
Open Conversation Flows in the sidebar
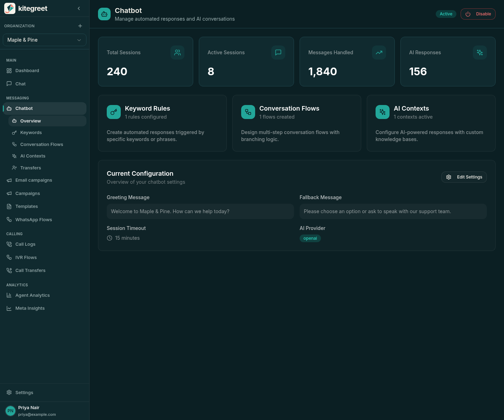[x=47, y=145]
